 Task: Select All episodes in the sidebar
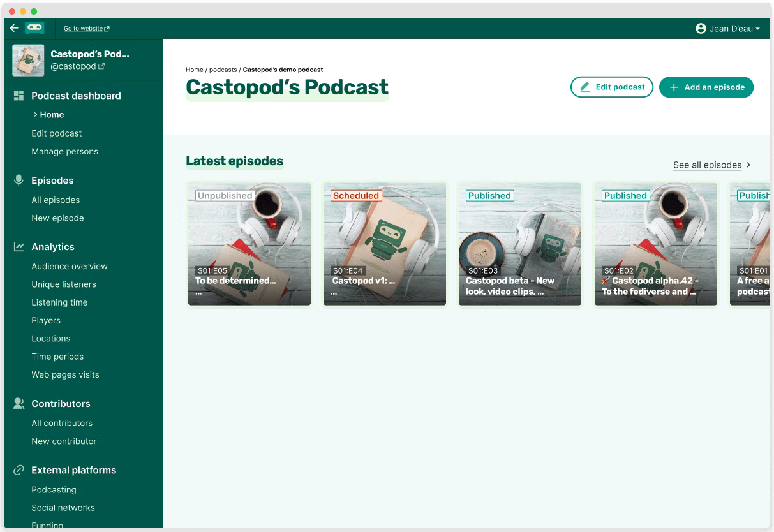point(56,200)
